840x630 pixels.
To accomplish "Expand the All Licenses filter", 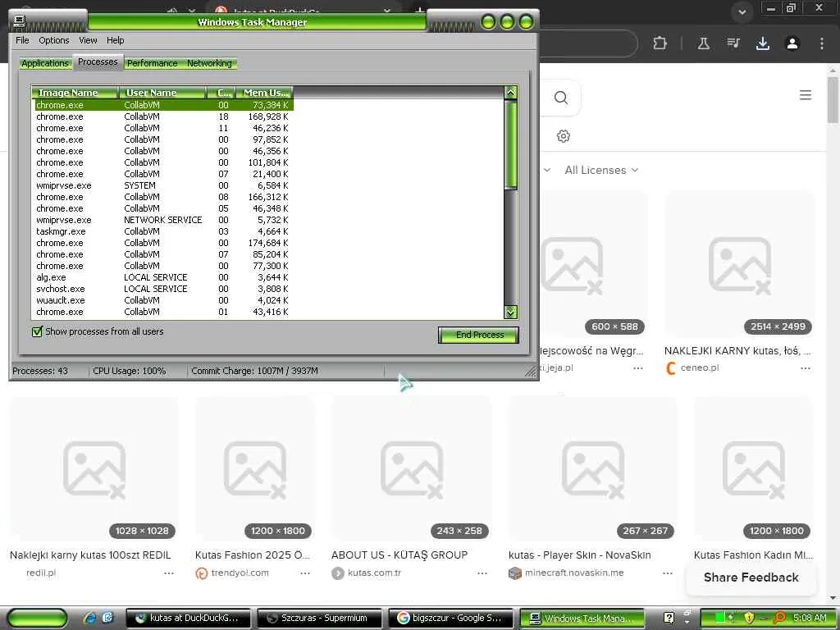I will click(601, 170).
